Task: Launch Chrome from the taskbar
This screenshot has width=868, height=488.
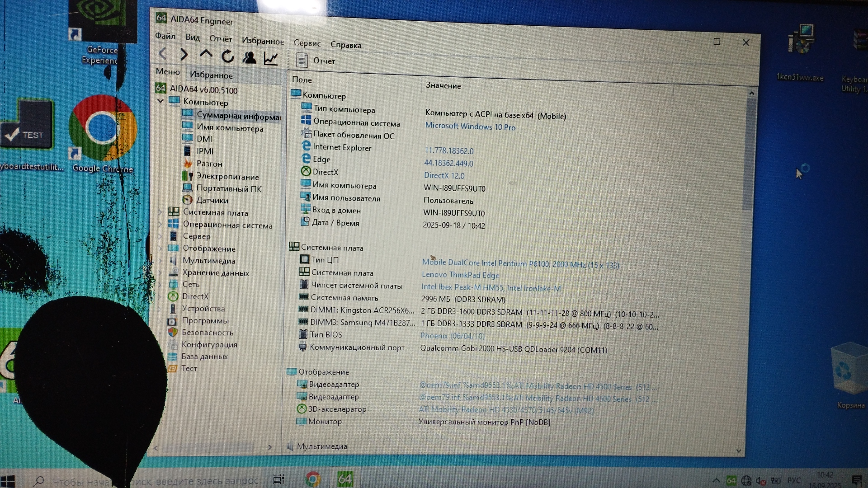Action: click(x=313, y=479)
